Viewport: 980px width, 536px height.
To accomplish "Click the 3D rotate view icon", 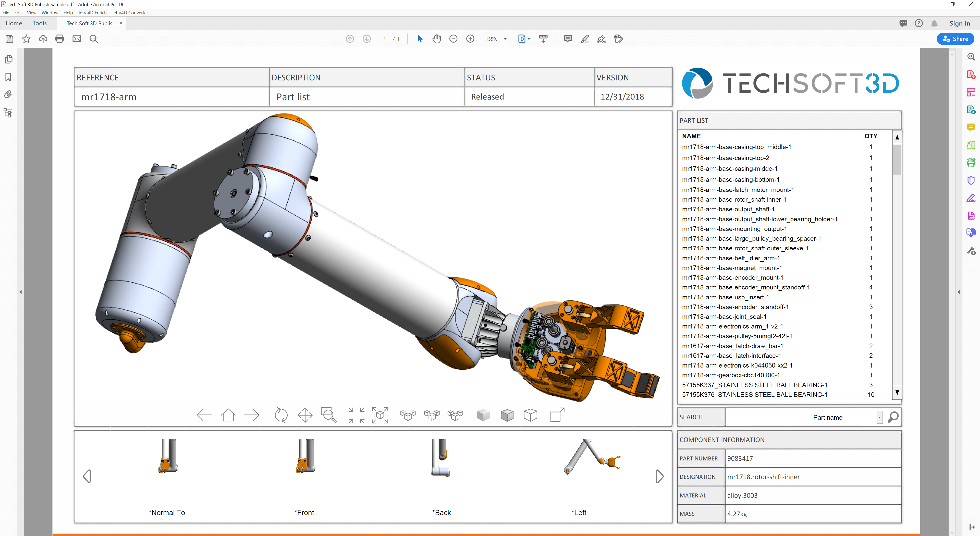I will (281, 415).
